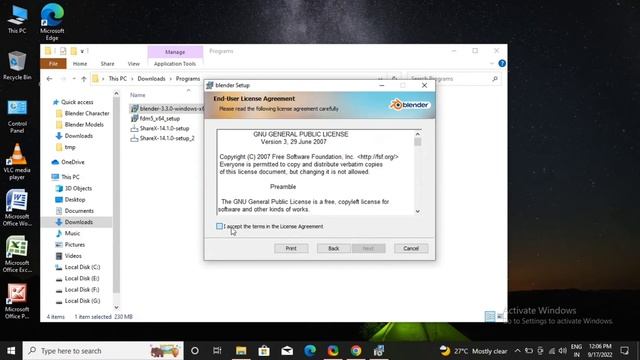Click the license text scrollbar up arrow
Viewport: 640px width, 360px height.
pyautogui.click(x=418, y=134)
